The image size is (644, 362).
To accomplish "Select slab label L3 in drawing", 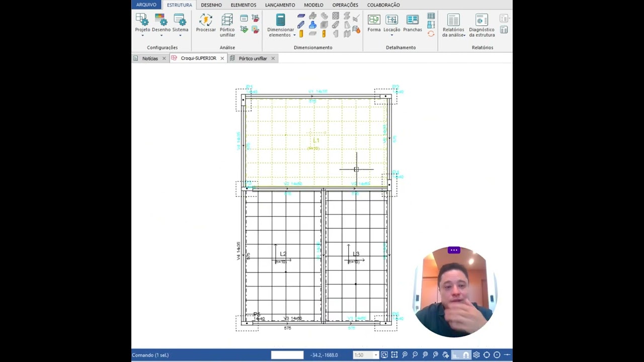I will (356, 254).
